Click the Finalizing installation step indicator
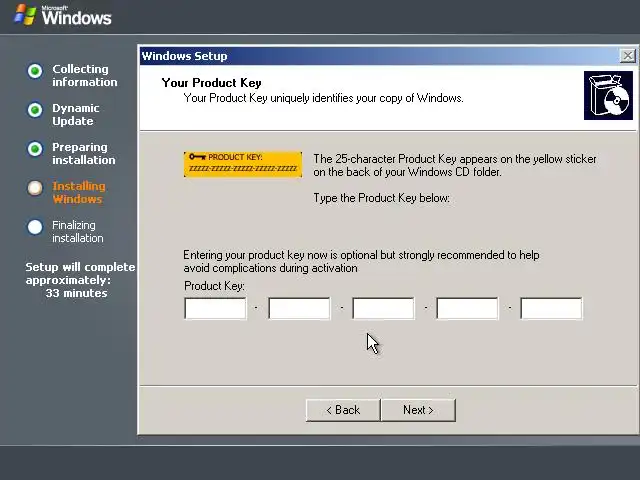Screen dimensions: 640x480 click(35, 227)
